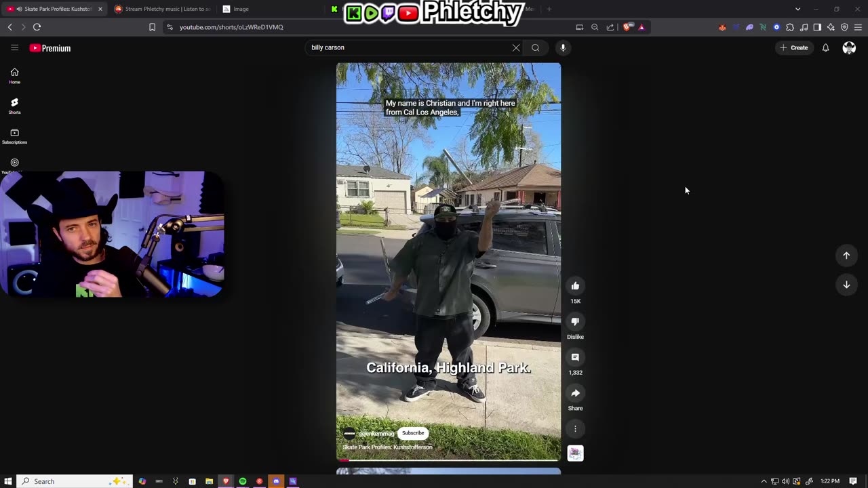This screenshot has height=488, width=868.
Task: Start voice search with the microphone
Action: click(563, 47)
